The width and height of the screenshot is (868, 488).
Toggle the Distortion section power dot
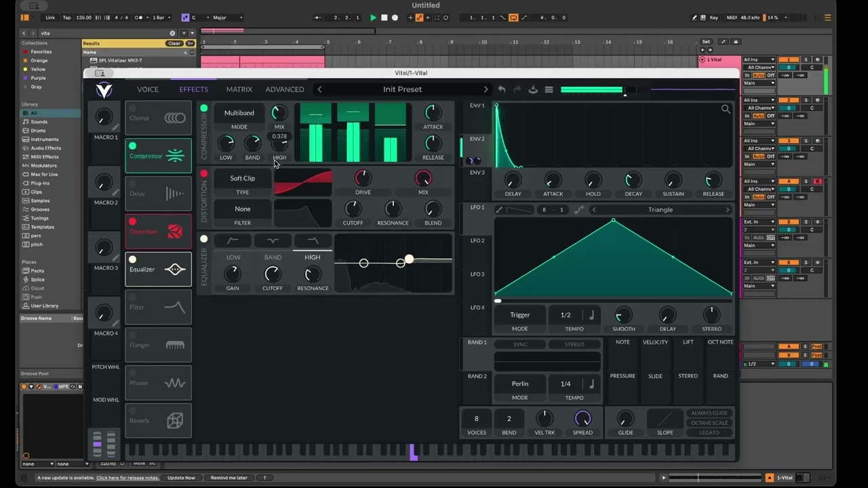pos(203,174)
